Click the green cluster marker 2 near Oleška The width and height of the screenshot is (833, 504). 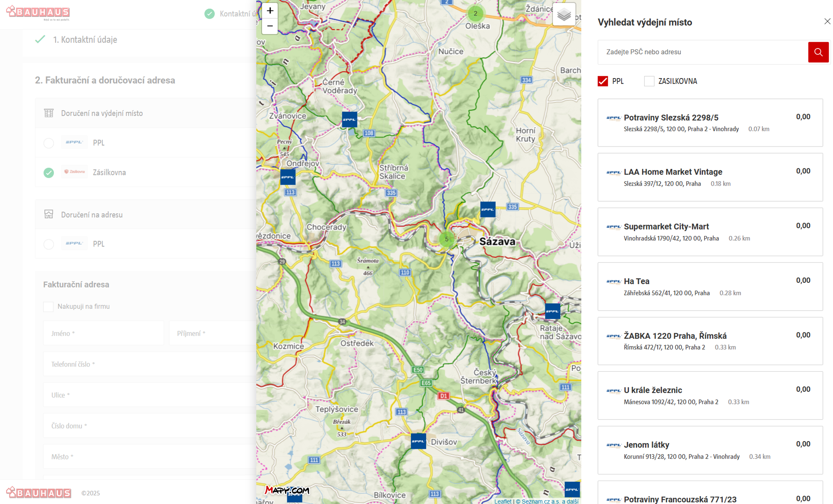click(x=476, y=13)
